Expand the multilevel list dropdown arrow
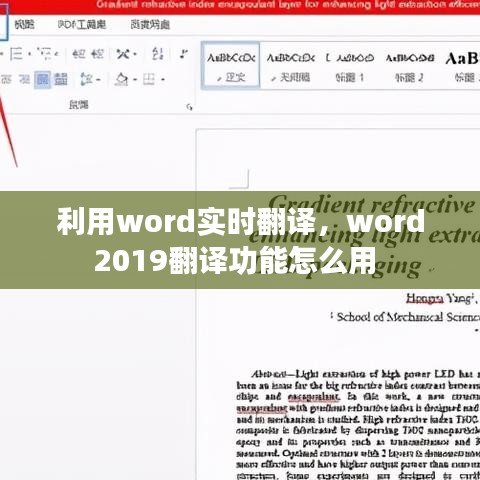The height and width of the screenshot is (480, 480). (x=57, y=54)
